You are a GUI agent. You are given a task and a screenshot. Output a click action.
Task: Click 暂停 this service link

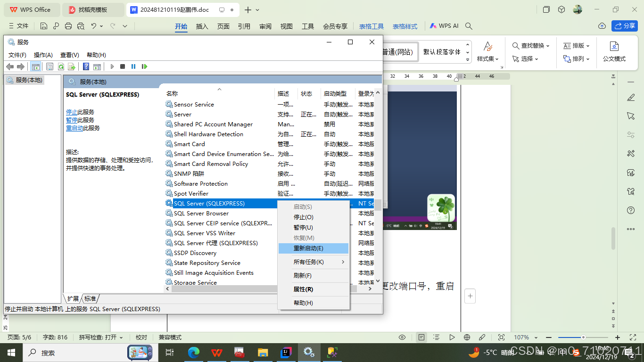point(72,120)
